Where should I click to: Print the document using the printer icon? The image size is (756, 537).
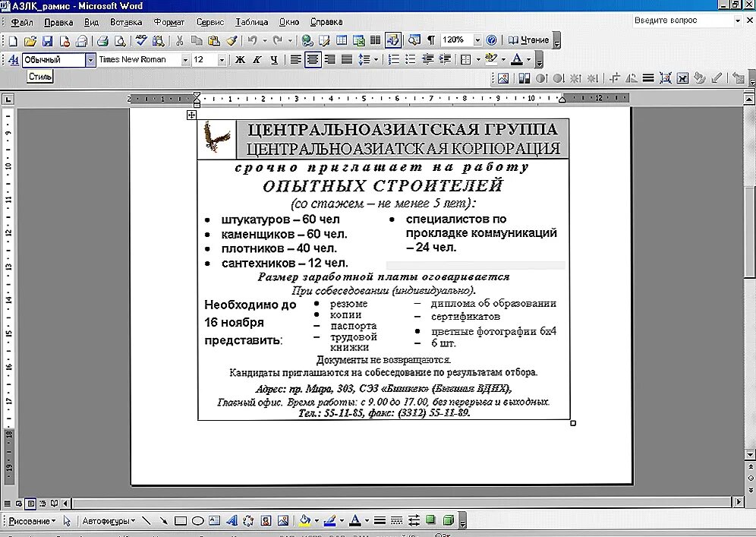[102, 40]
